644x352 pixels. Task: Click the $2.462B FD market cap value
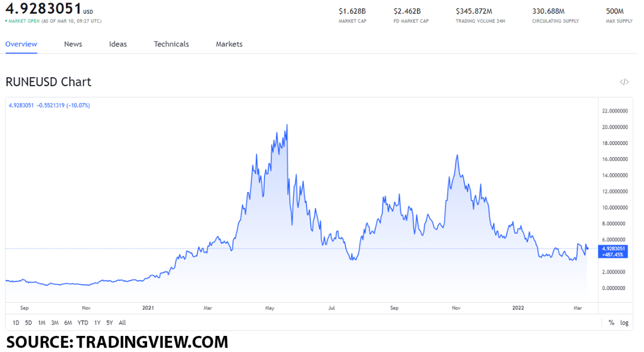click(407, 11)
